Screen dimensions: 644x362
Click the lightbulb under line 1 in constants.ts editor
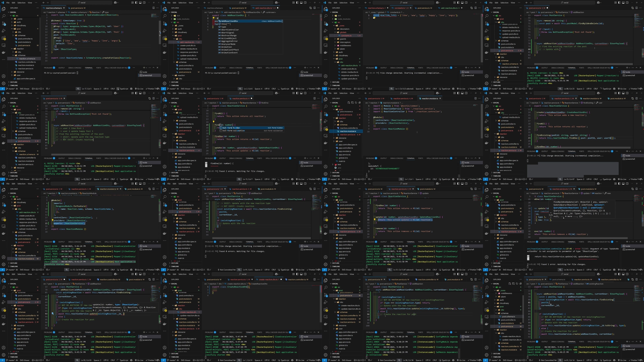pyautogui.click(x=374, y=18)
